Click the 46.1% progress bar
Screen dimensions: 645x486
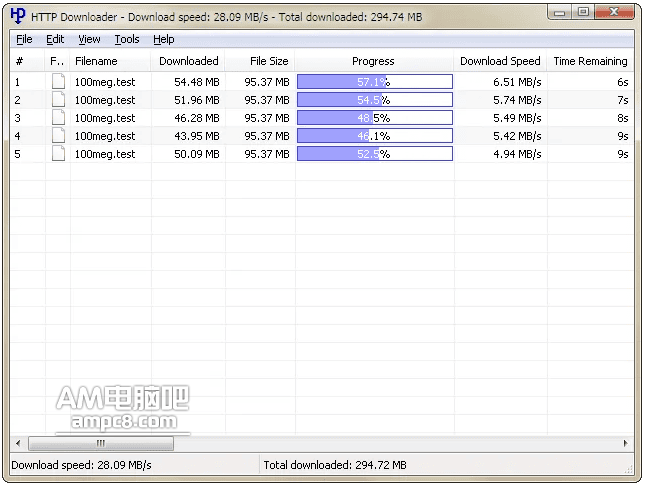[x=375, y=136]
